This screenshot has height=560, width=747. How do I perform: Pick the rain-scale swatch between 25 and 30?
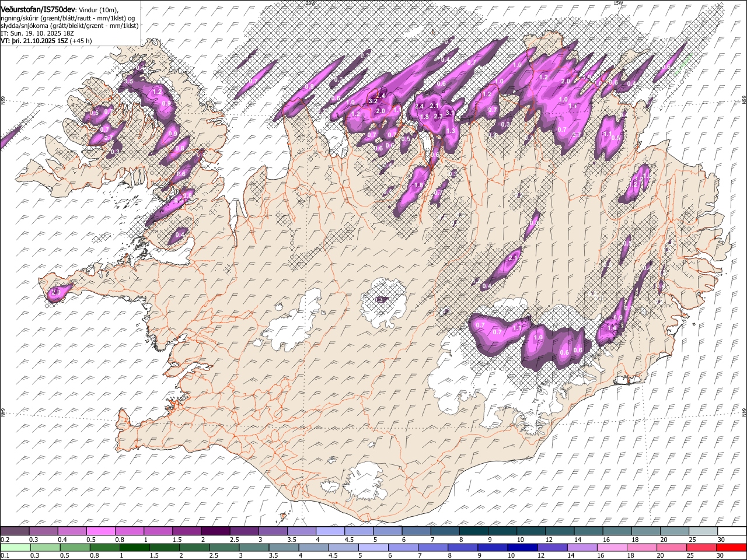701,547
